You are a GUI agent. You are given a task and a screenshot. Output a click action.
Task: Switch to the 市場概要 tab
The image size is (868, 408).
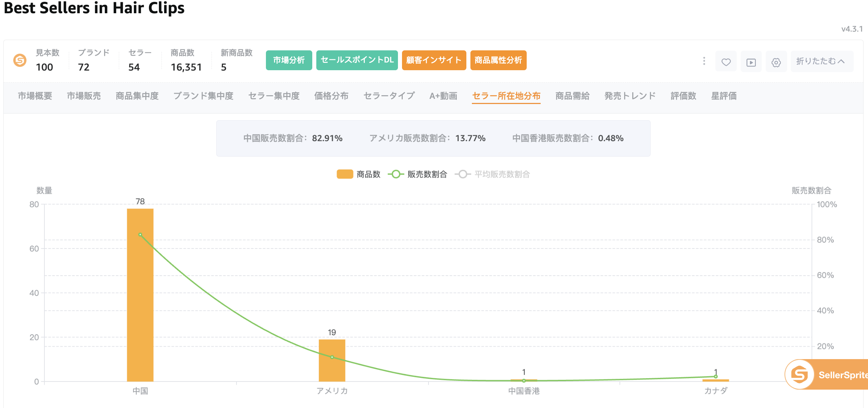click(x=35, y=96)
